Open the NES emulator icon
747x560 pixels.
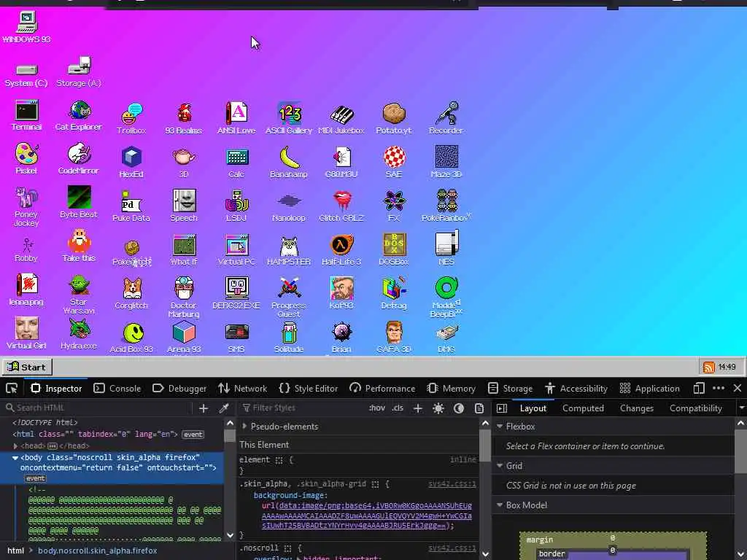pyautogui.click(x=446, y=249)
